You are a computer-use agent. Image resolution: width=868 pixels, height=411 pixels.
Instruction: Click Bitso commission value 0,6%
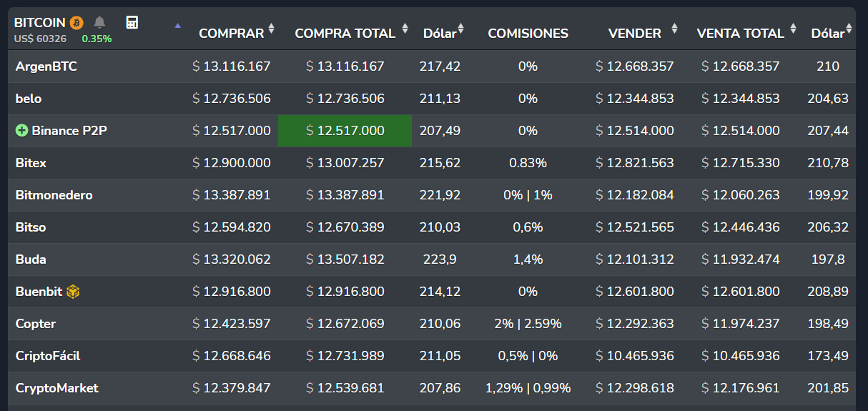coord(528,227)
